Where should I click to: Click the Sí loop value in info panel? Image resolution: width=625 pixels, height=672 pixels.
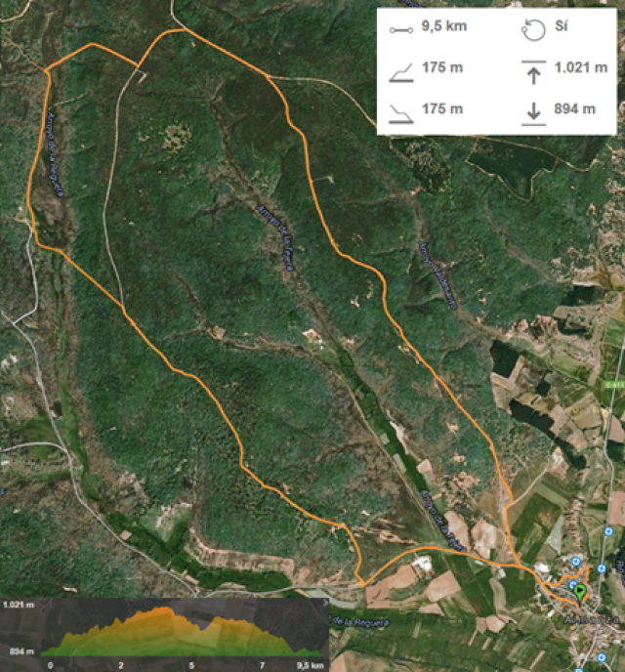pos(562,26)
